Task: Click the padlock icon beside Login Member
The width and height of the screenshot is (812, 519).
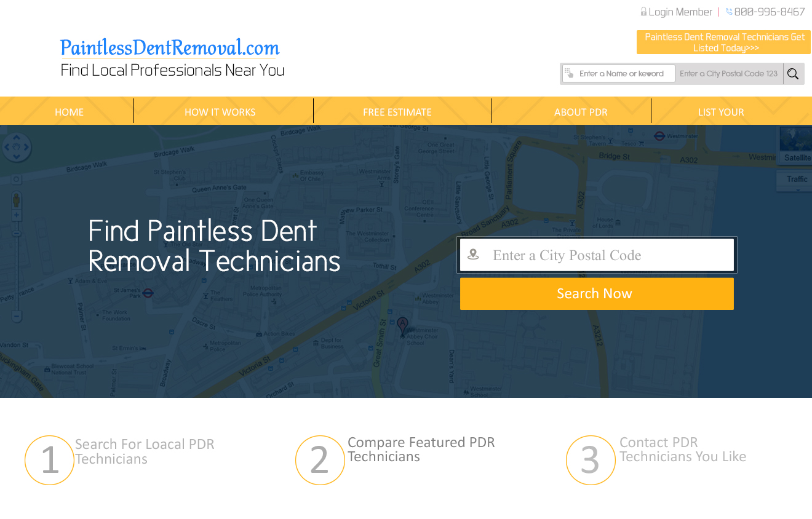Action: (643, 12)
